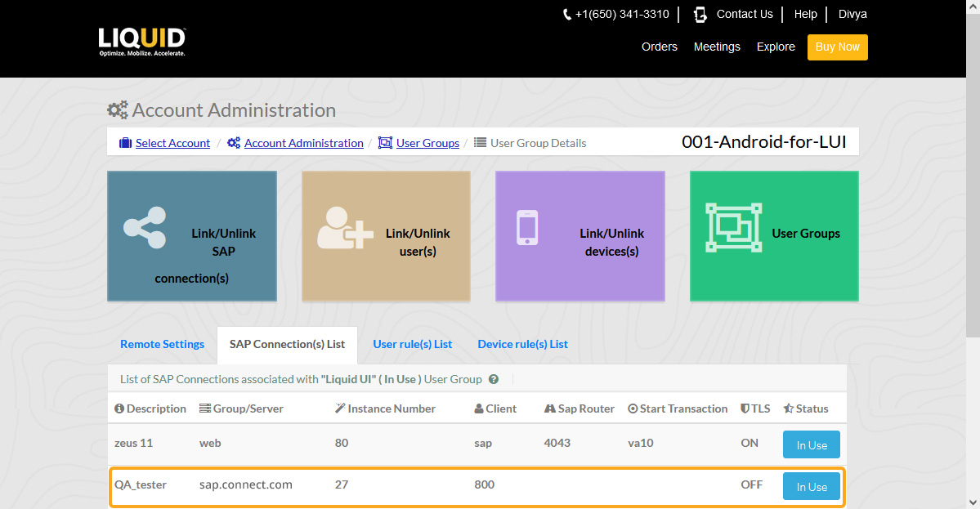
Task: Click the list icon beside User Group Details
Action: pos(480,142)
